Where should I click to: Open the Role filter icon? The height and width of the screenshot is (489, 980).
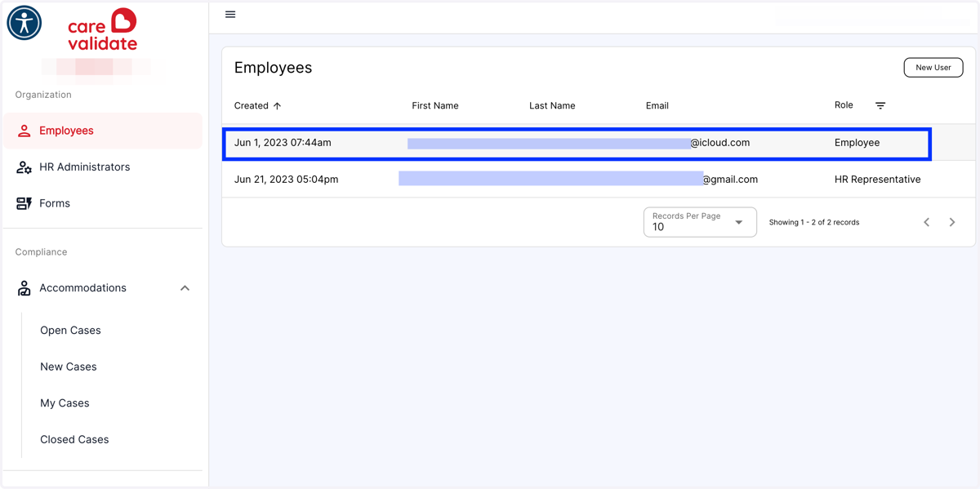pyautogui.click(x=880, y=105)
